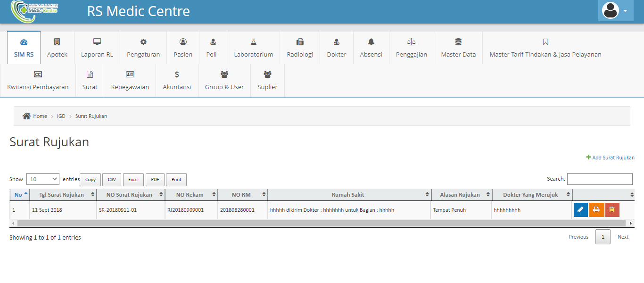The image size is (644, 283).
Task: Click the blue pencil edit icon
Action: [580, 210]
